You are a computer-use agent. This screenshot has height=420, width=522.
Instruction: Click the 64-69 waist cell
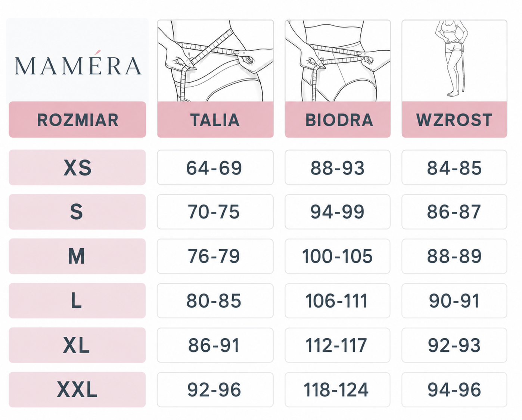215,168
